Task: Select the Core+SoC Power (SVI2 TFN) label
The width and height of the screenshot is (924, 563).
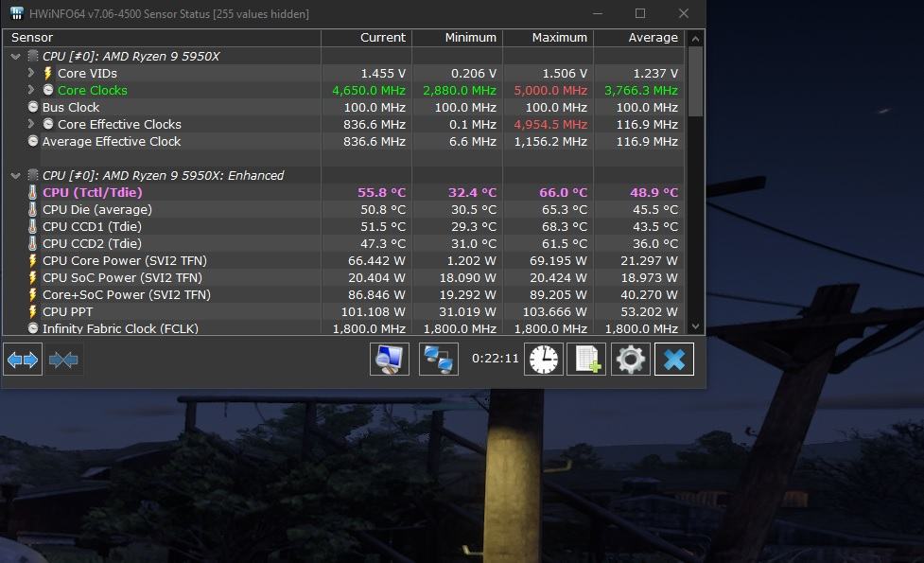Action: (126, 295)
